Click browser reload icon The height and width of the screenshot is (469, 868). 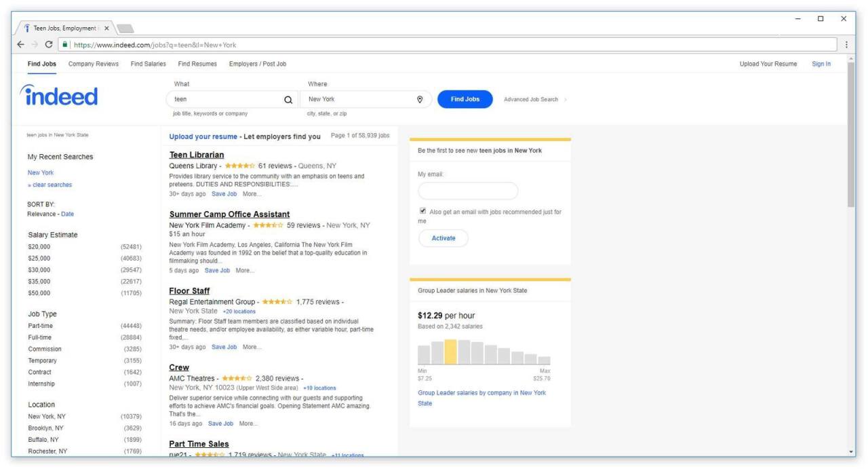point(49,45)
